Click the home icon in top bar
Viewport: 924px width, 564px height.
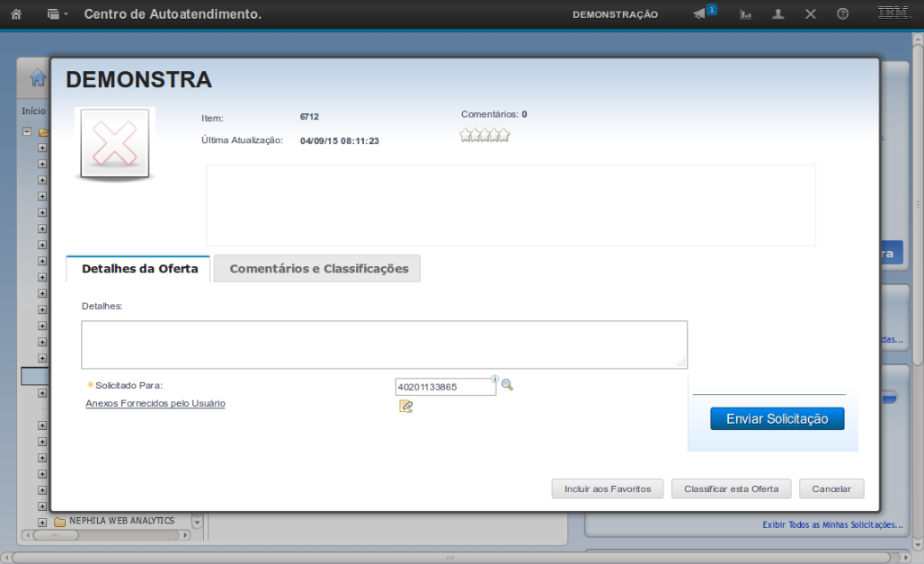(x=15, y=14)
